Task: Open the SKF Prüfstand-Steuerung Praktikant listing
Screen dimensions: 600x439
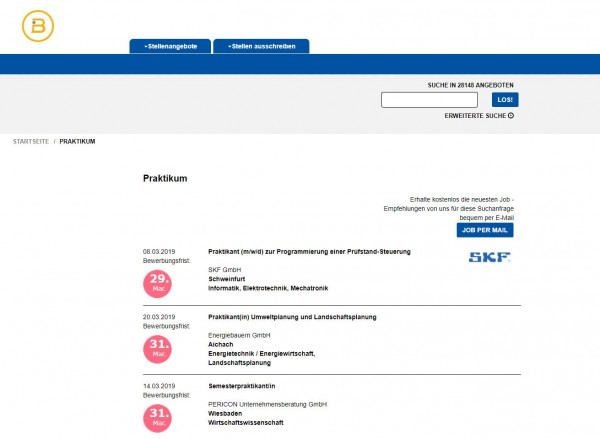Action: point(309,251)
